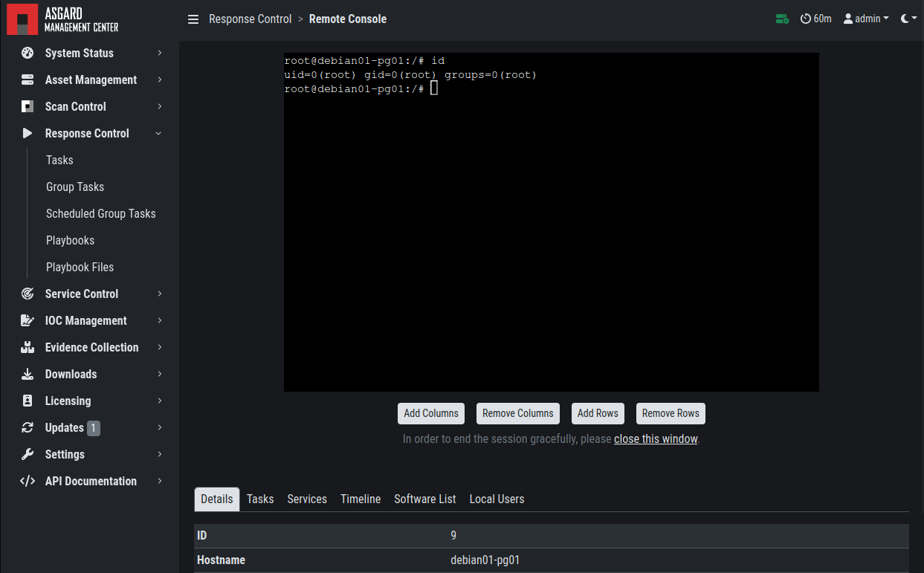Expand the Asset Management chevron
This screenshot has width=924, height=573.
(160, 80)
